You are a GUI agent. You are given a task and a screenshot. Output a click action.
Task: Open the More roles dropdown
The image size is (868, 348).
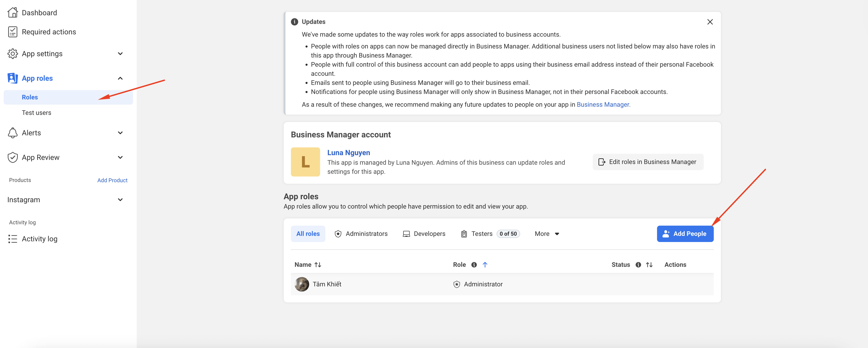point(547,234)
